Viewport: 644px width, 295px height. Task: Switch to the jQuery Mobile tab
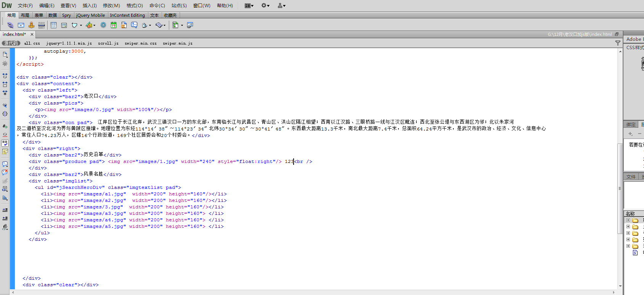[x=90, y=15]
